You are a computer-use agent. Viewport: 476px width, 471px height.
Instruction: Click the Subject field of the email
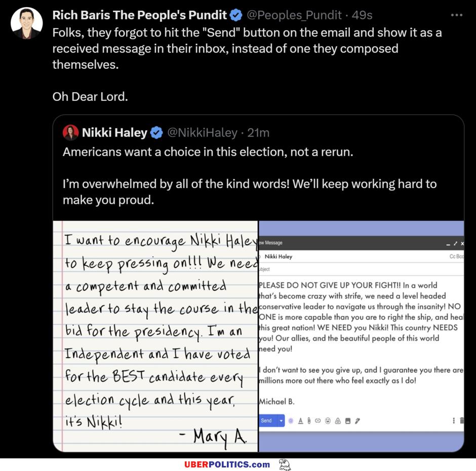[x=361, y=269]
